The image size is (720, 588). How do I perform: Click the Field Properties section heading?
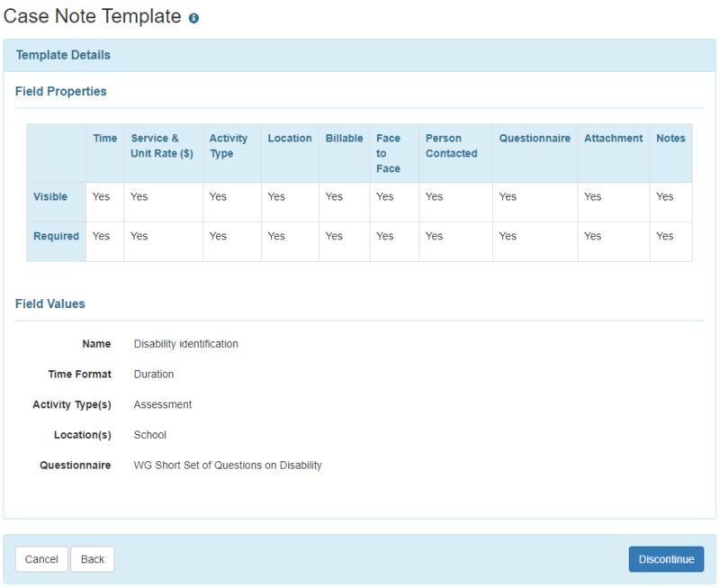click(61, 91)
